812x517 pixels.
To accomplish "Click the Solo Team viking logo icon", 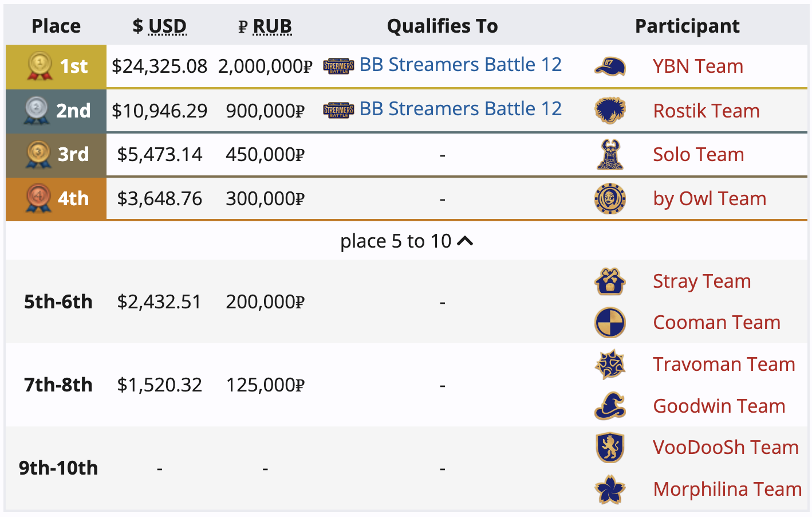I will click(610, 155).
